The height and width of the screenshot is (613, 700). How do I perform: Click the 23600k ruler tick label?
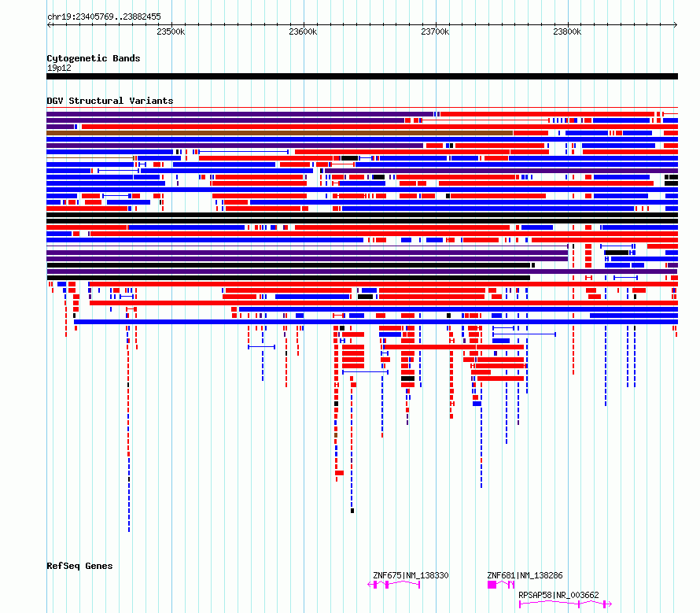pos(303,31)
